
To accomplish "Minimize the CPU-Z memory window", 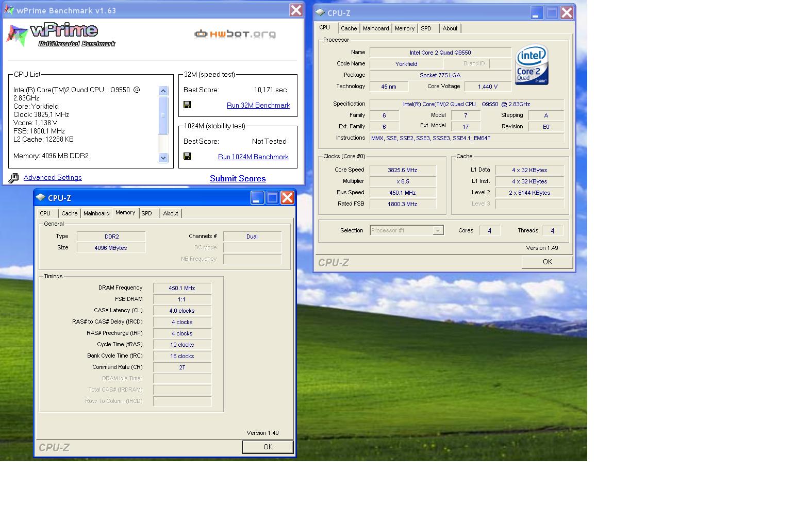I will (257, 198).
